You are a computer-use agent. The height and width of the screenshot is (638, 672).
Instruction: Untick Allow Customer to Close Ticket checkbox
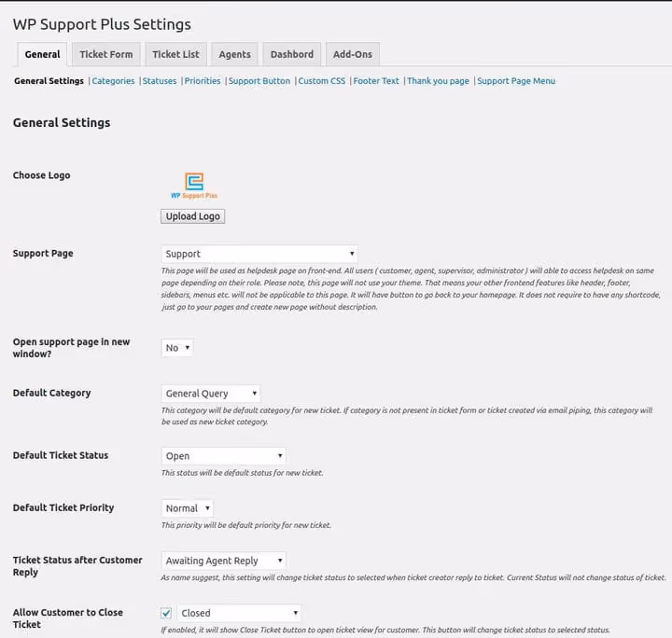[166, 613]
